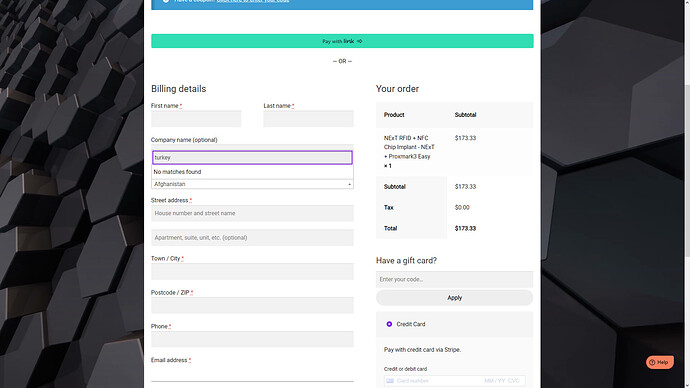Focus the First name field
The width and height of the screenshot is (690, 388).
pos(196,119)
